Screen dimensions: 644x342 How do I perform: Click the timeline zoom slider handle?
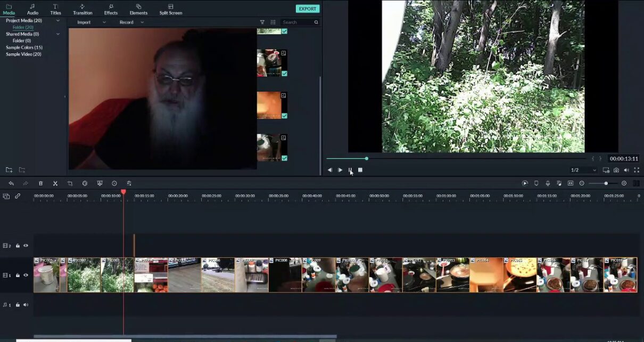click(x=606, y=183)
